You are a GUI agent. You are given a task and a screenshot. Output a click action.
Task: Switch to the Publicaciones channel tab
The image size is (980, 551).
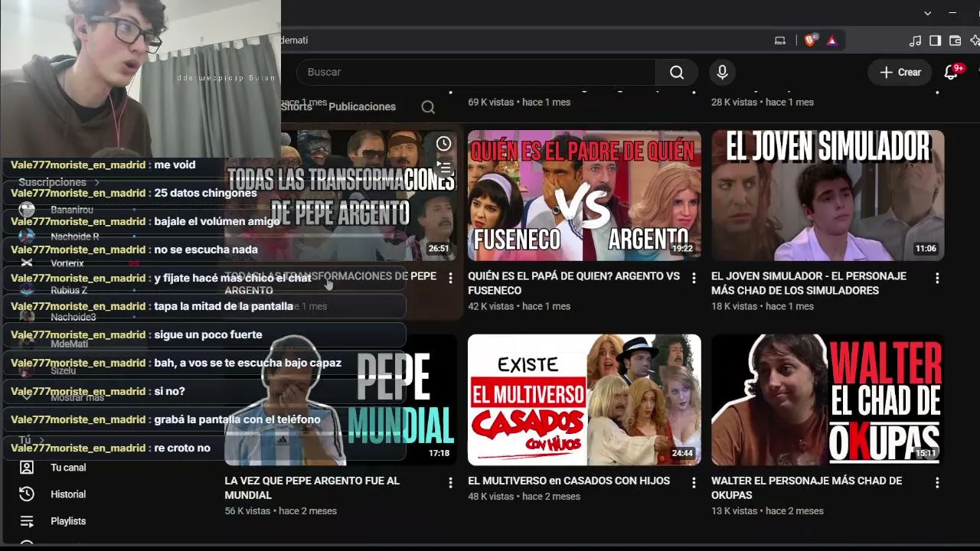click(362, 107)
